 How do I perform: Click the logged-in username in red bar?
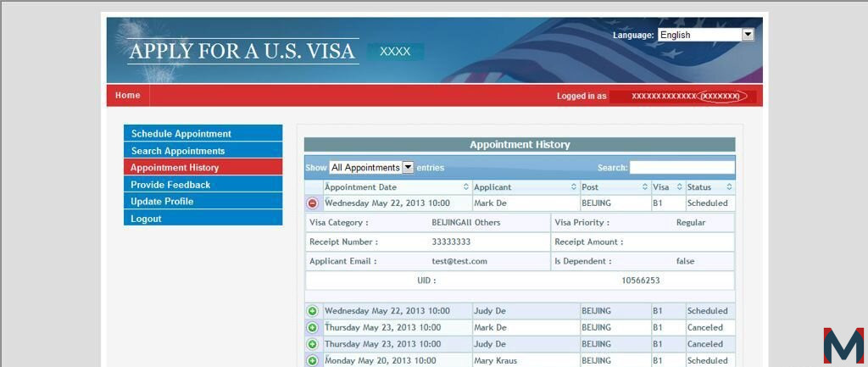685,97
